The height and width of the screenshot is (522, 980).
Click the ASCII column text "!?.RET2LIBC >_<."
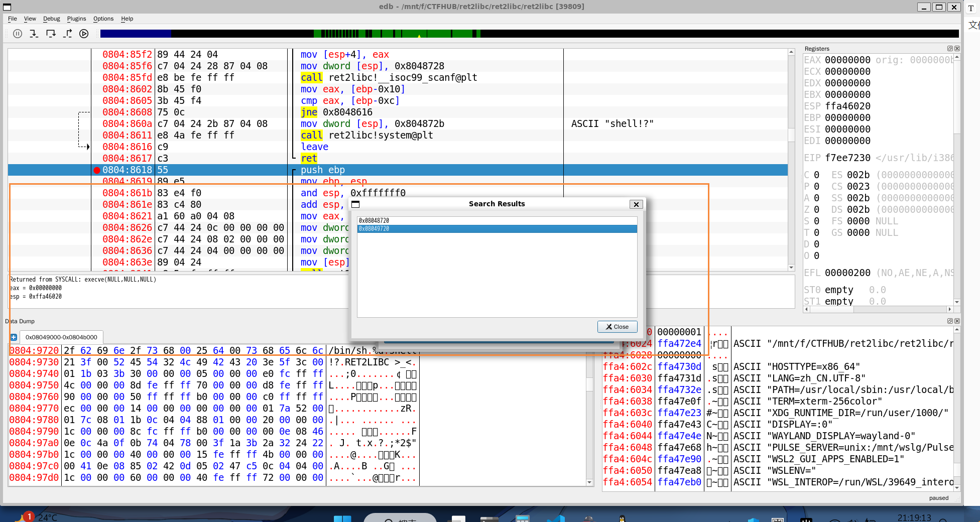click(x=373, y=362)
